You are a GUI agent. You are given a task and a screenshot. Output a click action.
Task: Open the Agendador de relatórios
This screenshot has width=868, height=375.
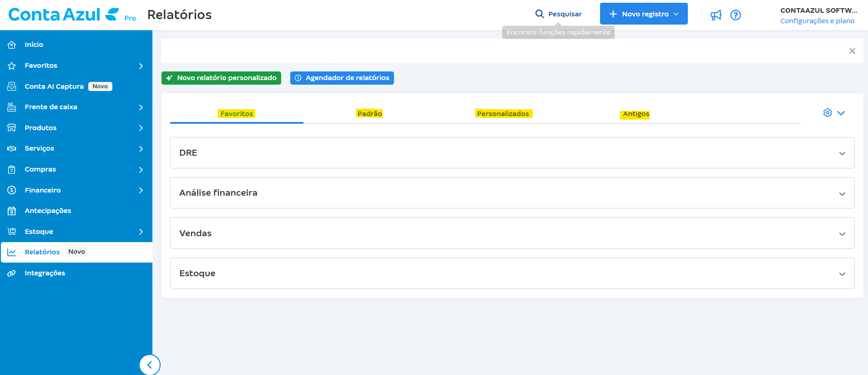[x=342, y=78]
